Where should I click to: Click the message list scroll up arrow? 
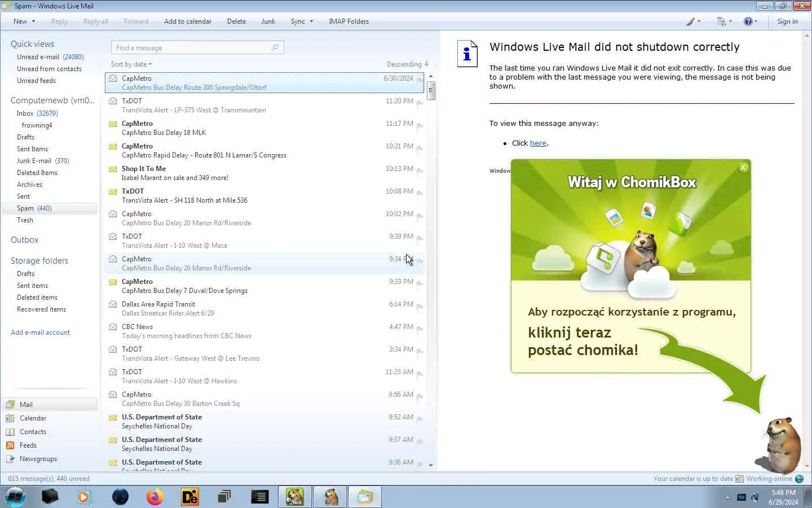(x=431, y=76)
